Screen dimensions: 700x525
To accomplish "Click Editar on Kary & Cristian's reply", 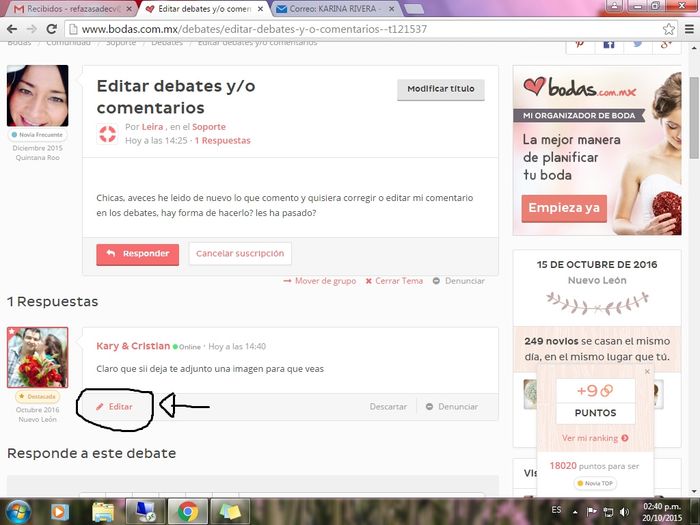I will [x=115, y=407].
